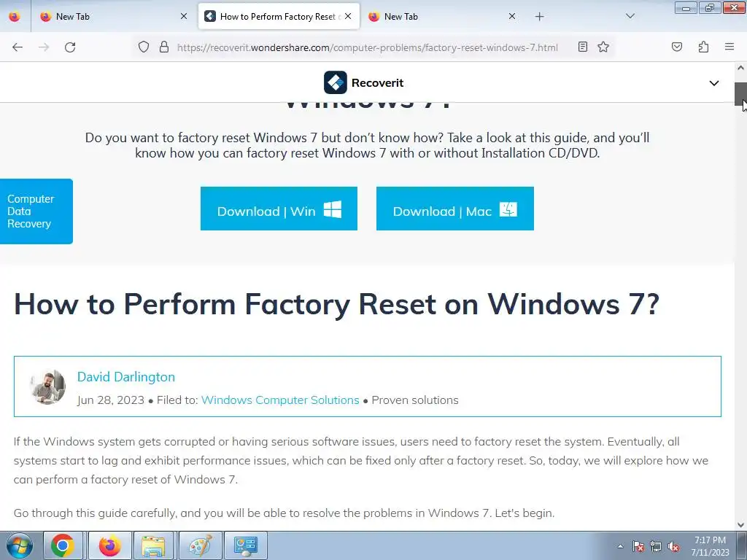Open David Darlington author link
Image resolution: width=747 pixels, height=560 pixels.
pos(126,377)
